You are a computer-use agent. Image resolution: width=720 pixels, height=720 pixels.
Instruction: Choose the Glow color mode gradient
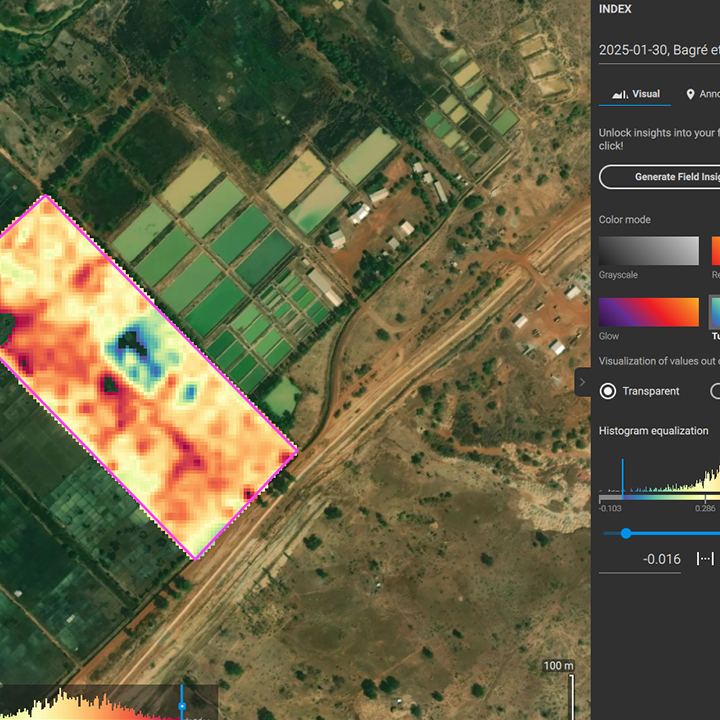click(x=648, y=312)
